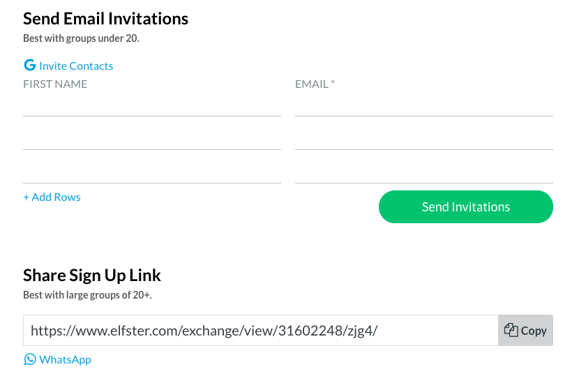
Task: Click the 'Best with large groups of 20+' text
Action: (x=87, y=295)
